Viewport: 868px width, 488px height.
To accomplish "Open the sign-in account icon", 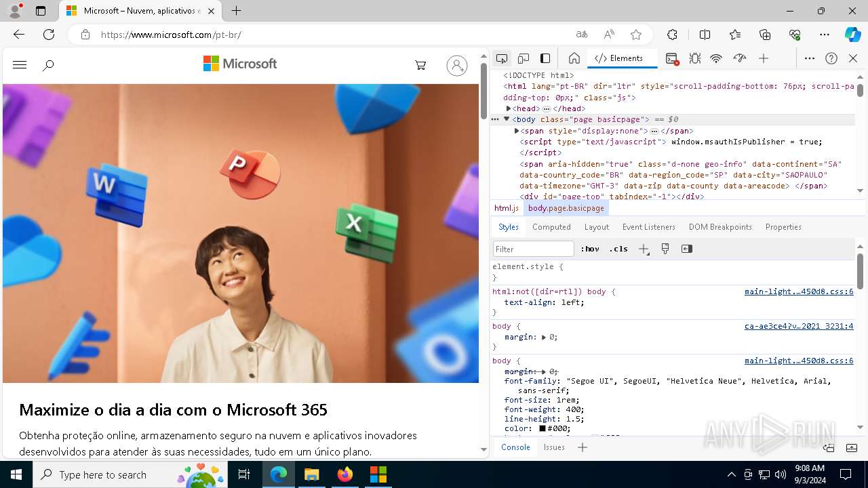I will click(457, 65).
